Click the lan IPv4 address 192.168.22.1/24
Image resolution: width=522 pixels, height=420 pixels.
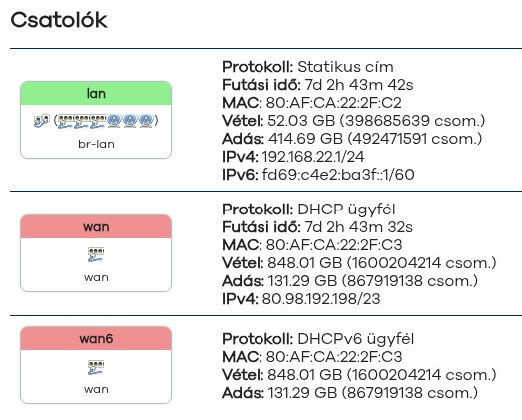313,157
